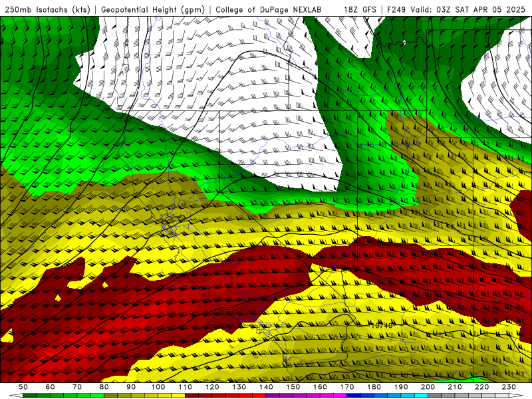Screen dimensions: 532x399
Task: Click the "100" value on the color scale
Action: [158, 387]
